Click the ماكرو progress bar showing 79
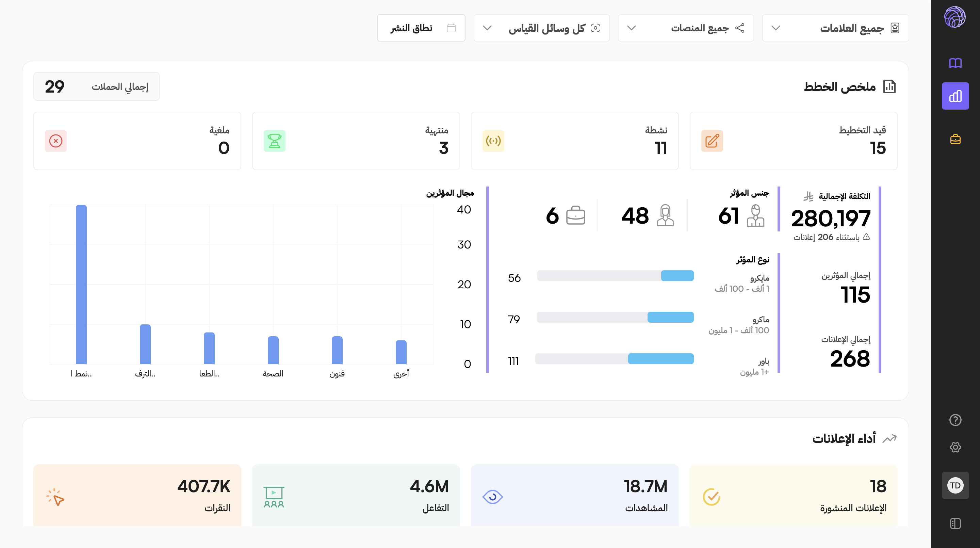This screenshot has width=980, height=548. [615, 317]
